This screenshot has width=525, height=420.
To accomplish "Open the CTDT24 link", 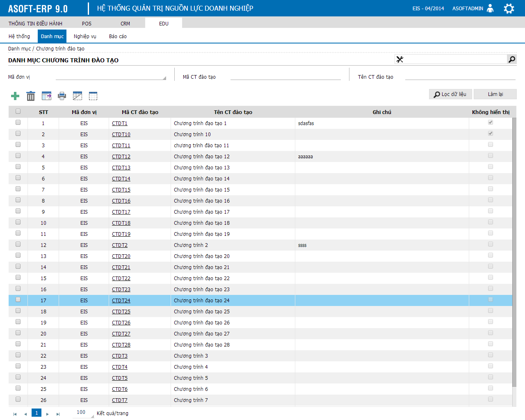I will tap(121, 300).
